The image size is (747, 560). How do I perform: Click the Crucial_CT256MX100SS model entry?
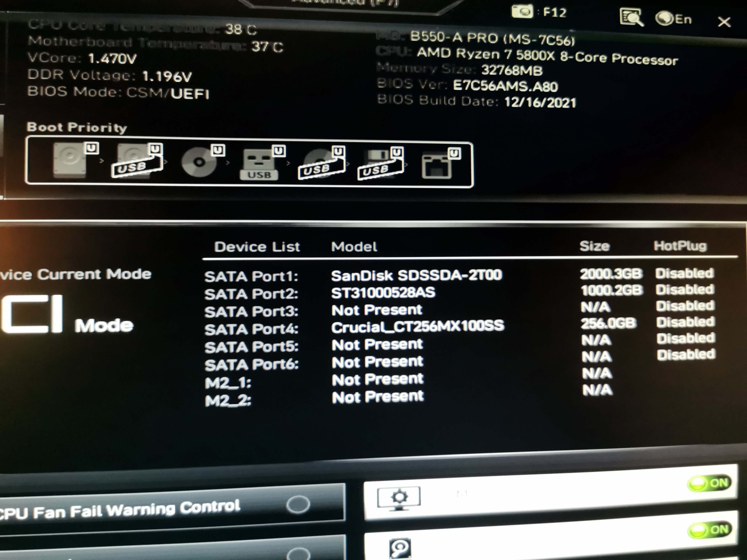click(418, 326)
